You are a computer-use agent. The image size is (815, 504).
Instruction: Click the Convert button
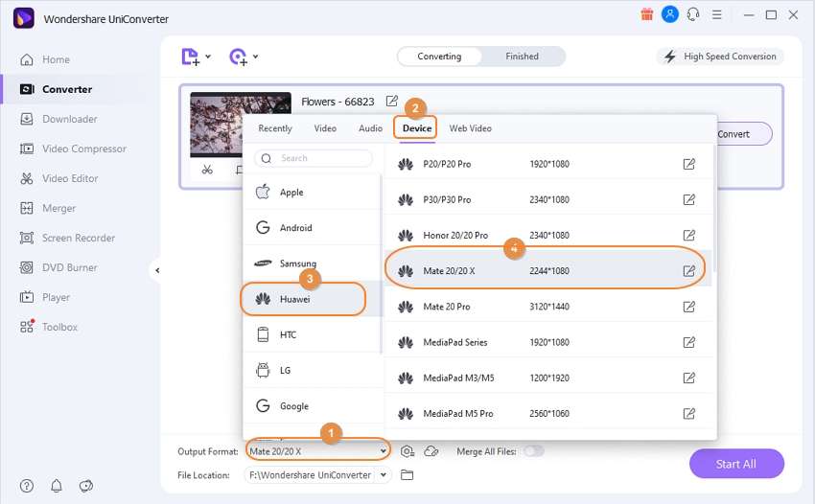click(x=743, y=134)
